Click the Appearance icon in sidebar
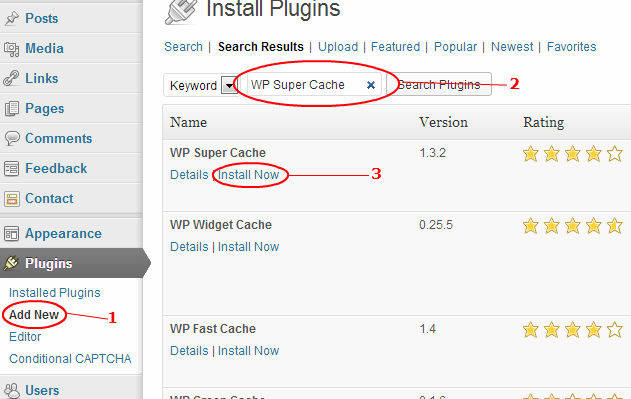 tap(12, 234)
